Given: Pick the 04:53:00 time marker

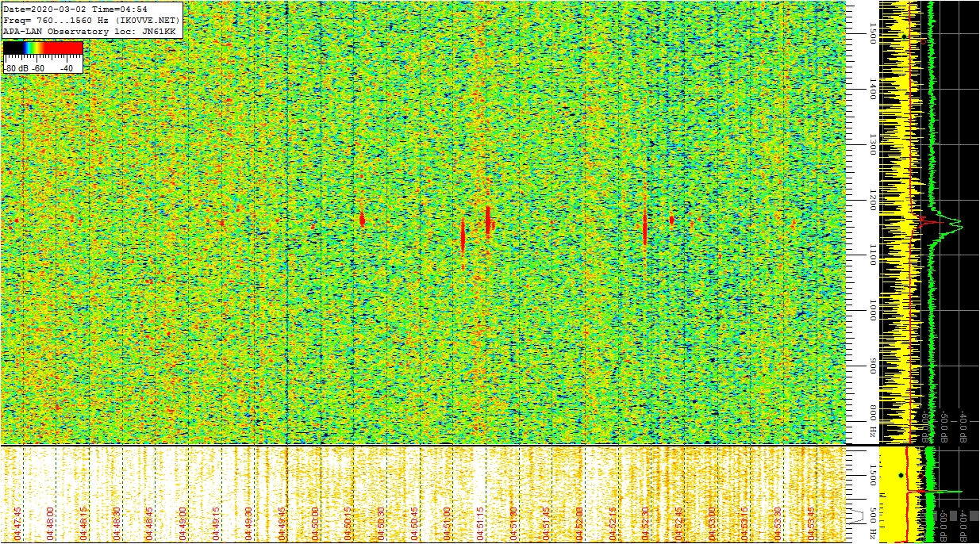Looking at the screenshot, I should (713, 523).
